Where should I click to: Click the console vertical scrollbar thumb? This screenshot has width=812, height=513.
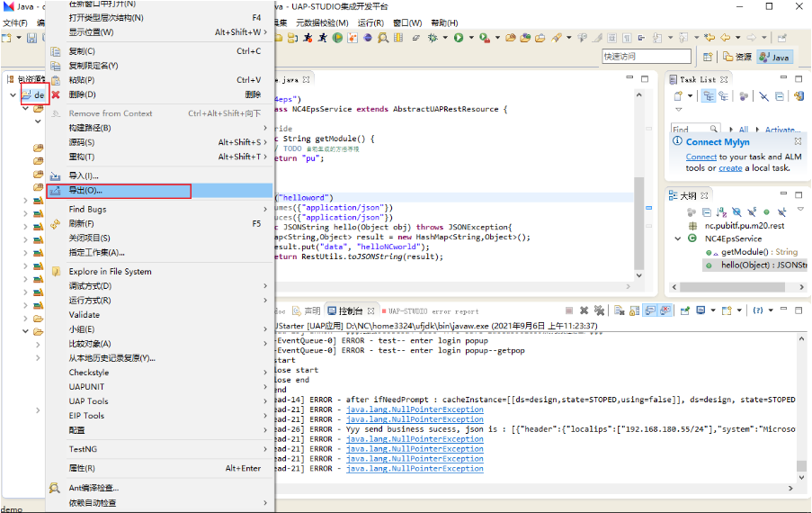(x=801, y=465)
